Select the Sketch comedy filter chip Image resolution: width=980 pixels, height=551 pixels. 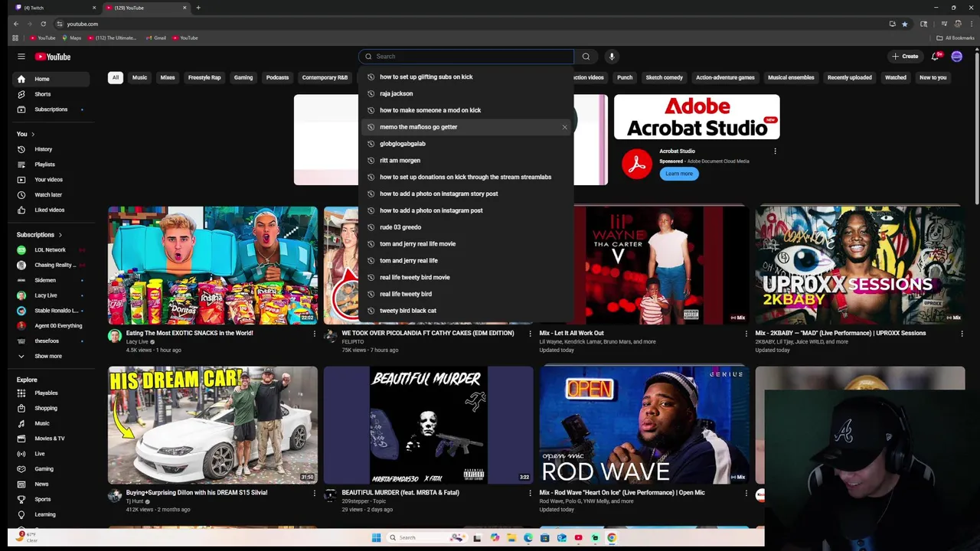click(x=664, y=77)
